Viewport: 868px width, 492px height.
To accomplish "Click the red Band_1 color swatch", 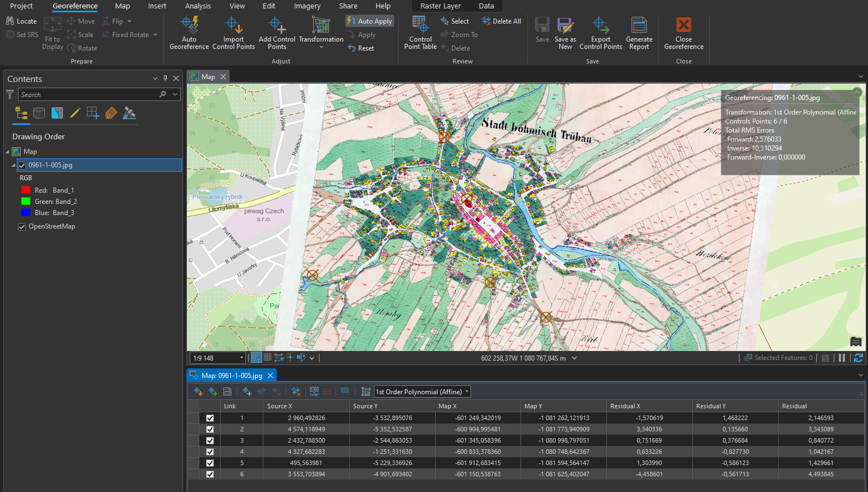I will point(25,190).
